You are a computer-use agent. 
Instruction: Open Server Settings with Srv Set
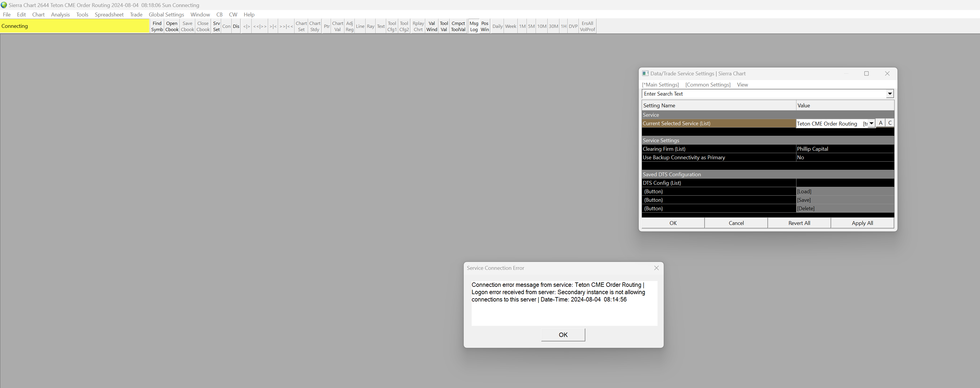tap(216, 26)
